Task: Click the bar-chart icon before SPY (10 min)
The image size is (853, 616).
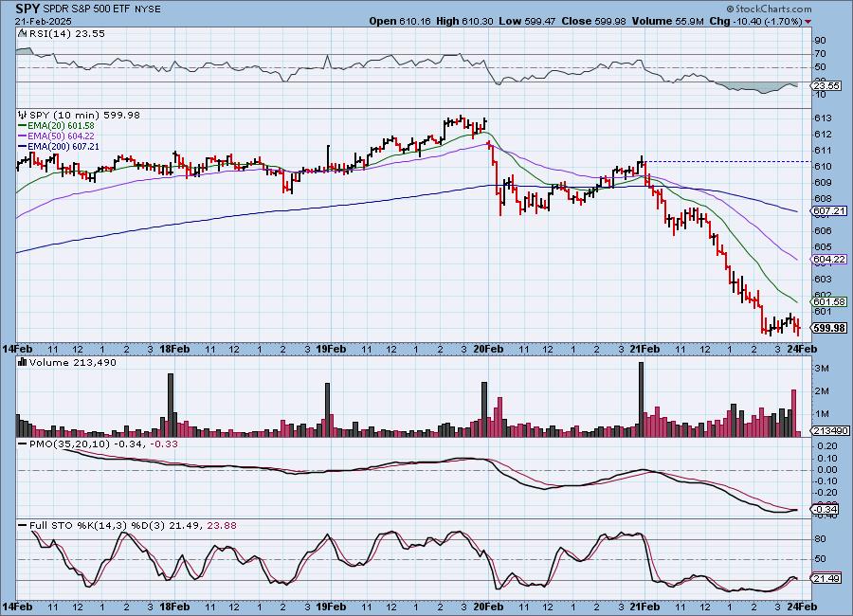Action: 23,115
